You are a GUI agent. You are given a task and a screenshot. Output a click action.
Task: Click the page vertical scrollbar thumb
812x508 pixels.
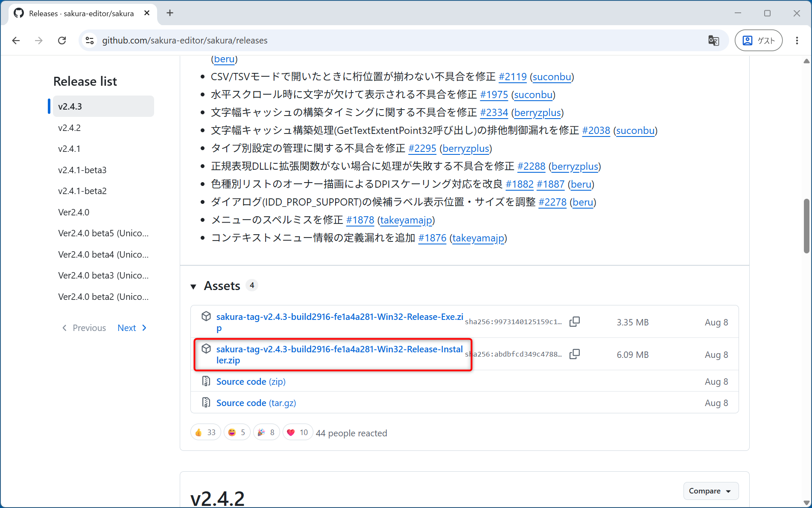pyautogui.click(x=806, y=226)
